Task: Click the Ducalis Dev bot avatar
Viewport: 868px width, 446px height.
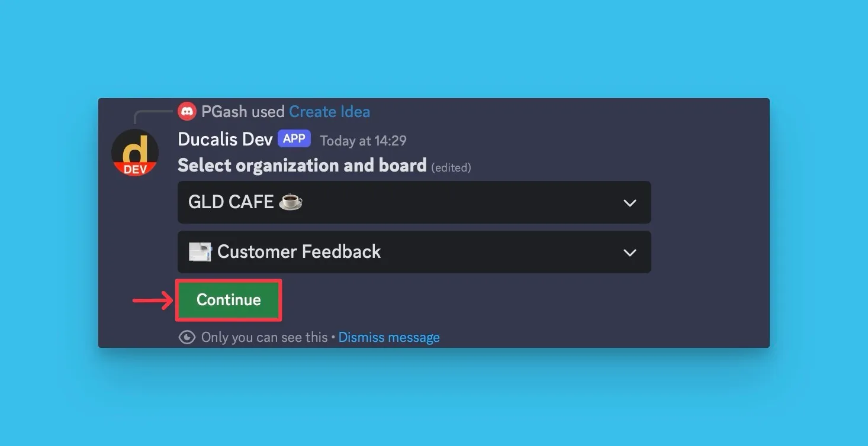Action: click(x=135, y=153)
